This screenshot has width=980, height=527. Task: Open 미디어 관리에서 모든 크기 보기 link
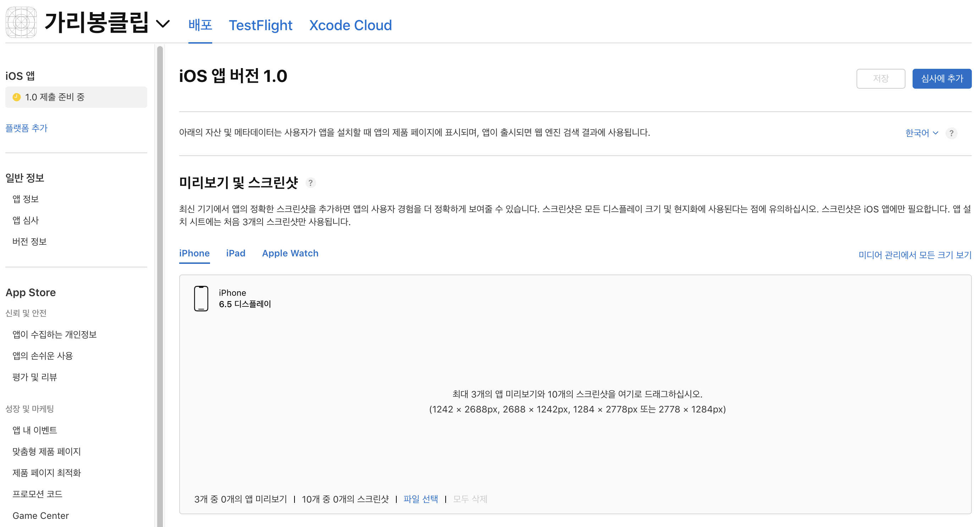pyautogui.click(x=915, y=255)
